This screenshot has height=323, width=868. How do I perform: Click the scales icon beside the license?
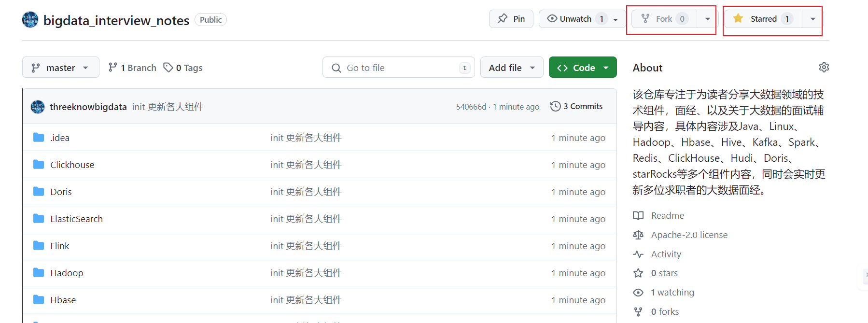pyautogui.click(x=638, y=235)
